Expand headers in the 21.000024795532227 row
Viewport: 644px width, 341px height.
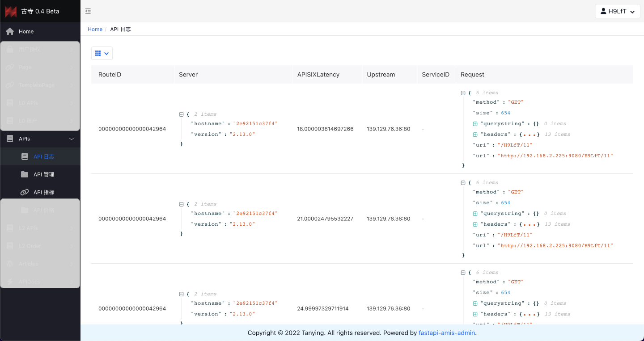pyautogui.click(x=475, y=224)
